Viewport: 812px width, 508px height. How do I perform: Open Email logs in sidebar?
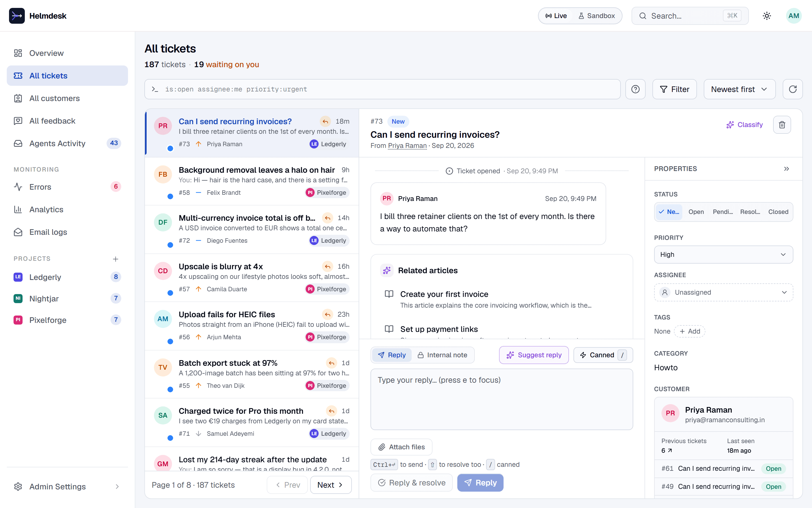tap(67, 232)
